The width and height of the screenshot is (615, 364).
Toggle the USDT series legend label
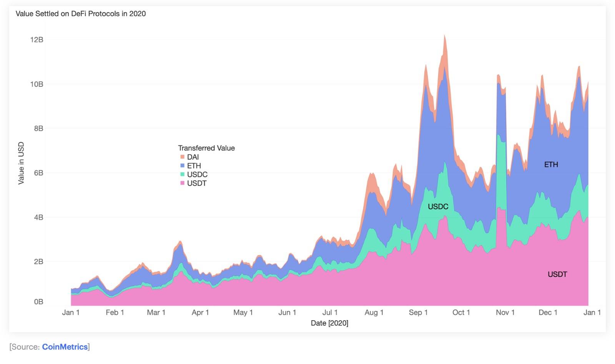coord(197,183)
